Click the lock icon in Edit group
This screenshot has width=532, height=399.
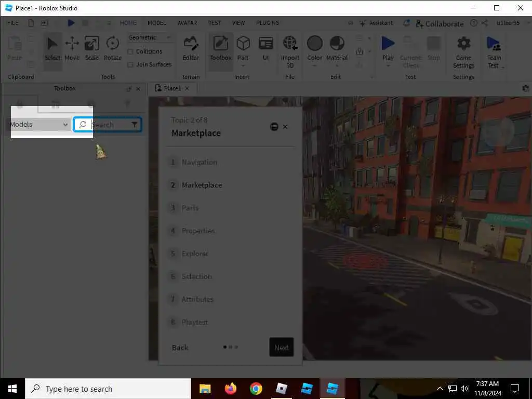tap(360, 51)
